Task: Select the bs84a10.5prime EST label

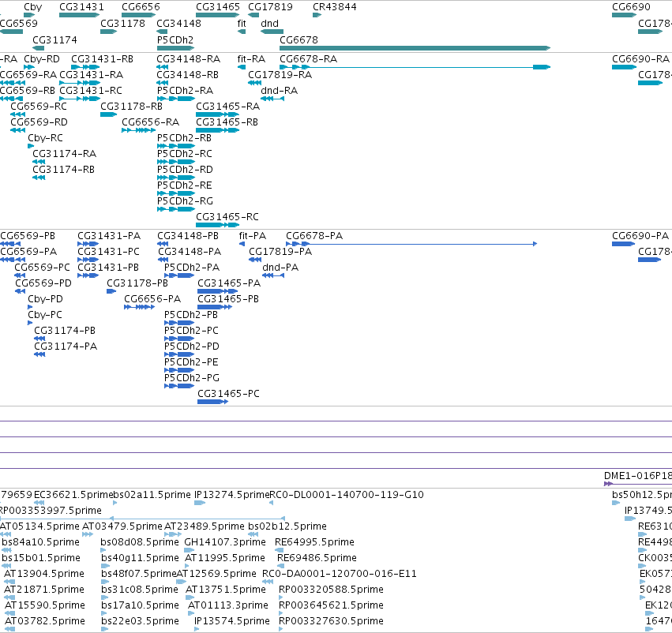Action: click(41, 541)
